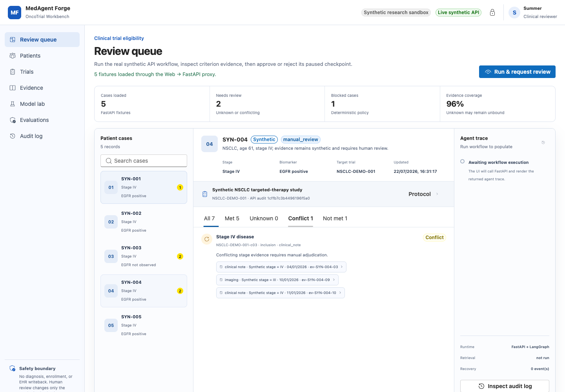This screenshot has height=392, width=565.
Task: Switch to the Met 5 tab
Action: 232,218
